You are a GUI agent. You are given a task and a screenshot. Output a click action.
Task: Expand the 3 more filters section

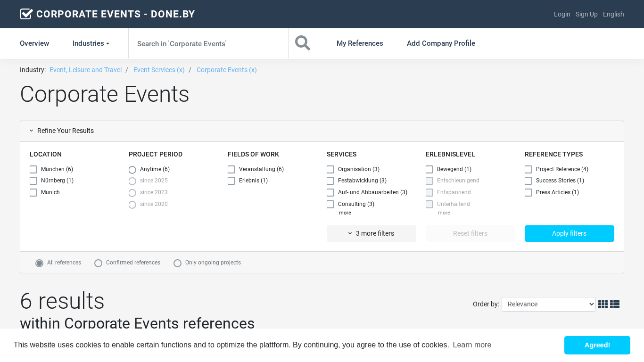pos(371,234)
